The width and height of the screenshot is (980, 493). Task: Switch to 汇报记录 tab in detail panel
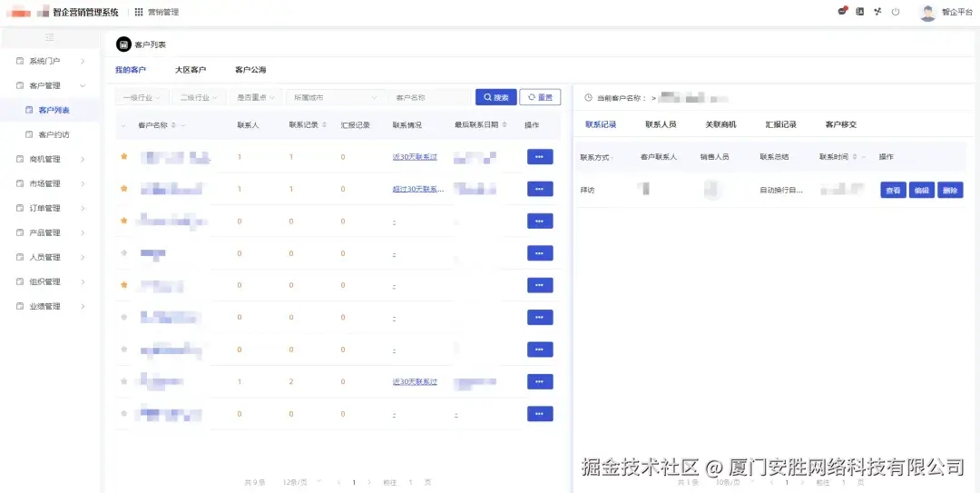click(780, 124)
